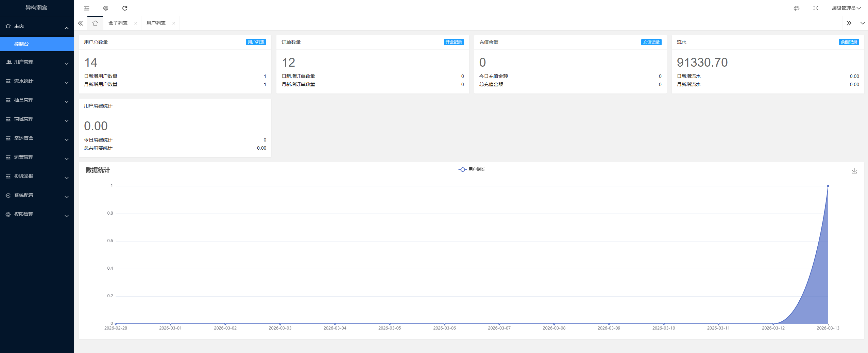Open the theme palette icon
Viewport: 868px width, 353px height.
pos(796,8)
